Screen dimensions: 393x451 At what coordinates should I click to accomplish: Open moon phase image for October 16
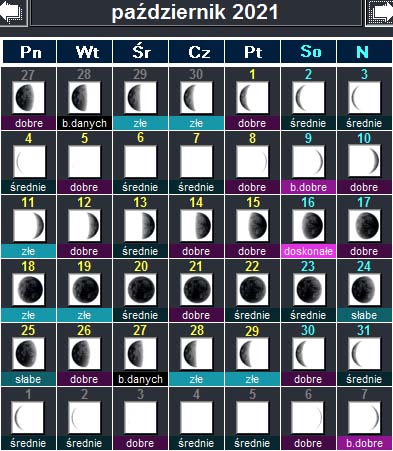[308, 226]
